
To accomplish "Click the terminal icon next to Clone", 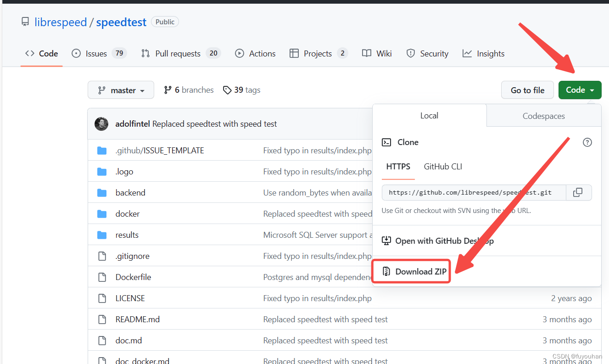I will pos(386,142).
